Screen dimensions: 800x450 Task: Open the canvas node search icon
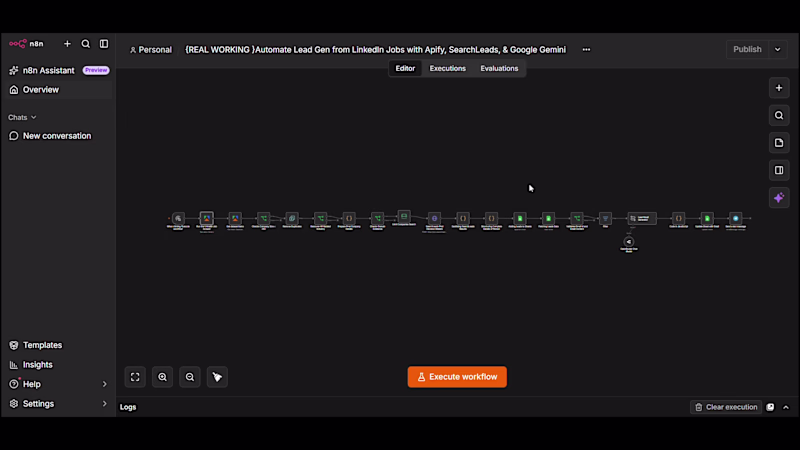coord(779,116)
